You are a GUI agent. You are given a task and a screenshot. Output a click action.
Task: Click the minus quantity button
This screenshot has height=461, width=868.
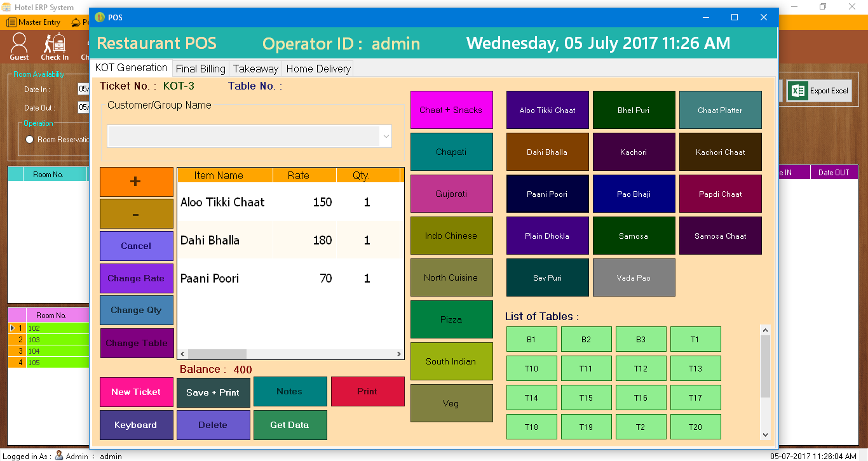pyautogui.click(x=137, y=214)
